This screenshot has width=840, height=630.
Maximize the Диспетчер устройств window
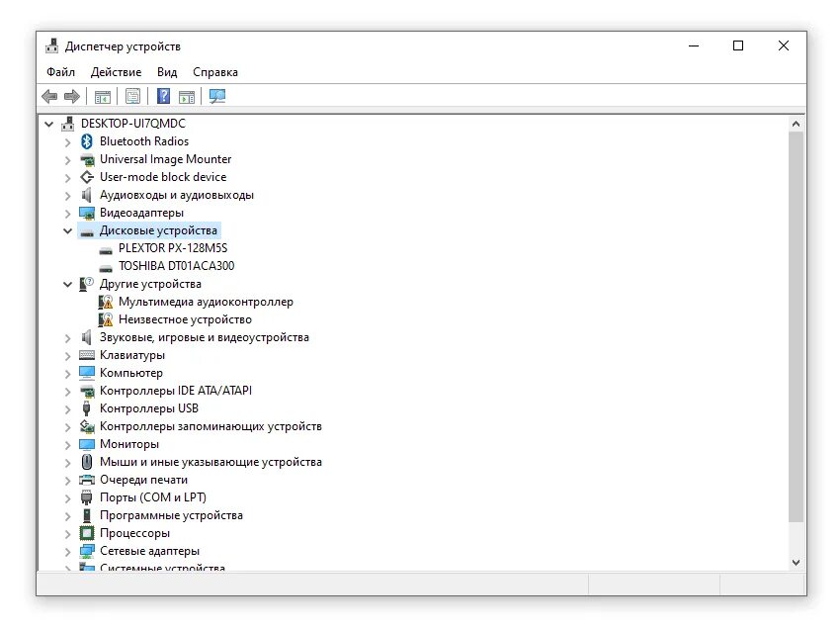[738, 46]
